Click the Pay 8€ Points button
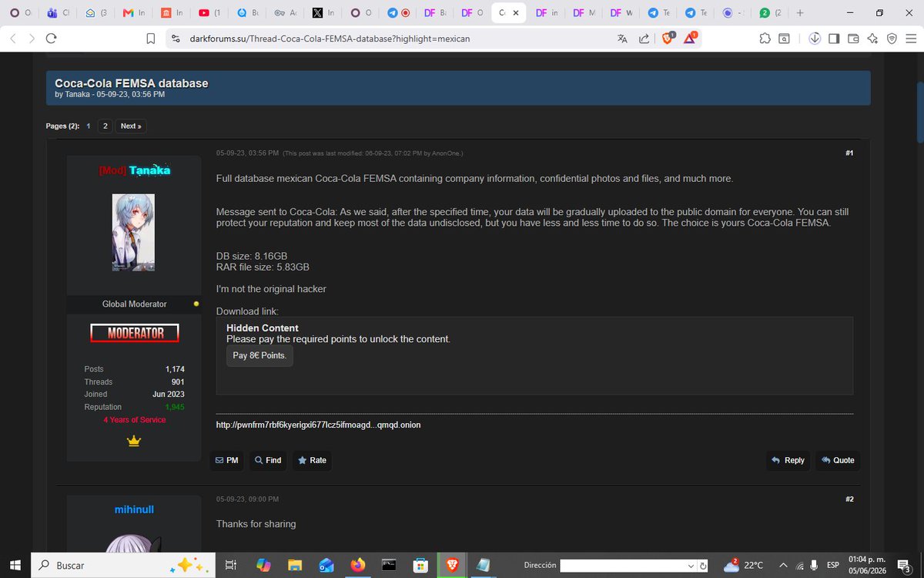 pyautogui.click(x=259, y=355)
